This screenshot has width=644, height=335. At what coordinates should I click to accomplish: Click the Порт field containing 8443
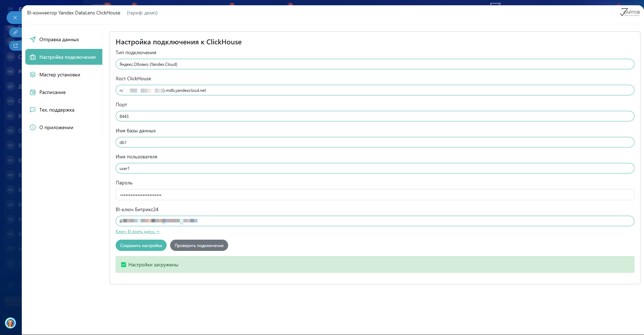pos(375,116)
